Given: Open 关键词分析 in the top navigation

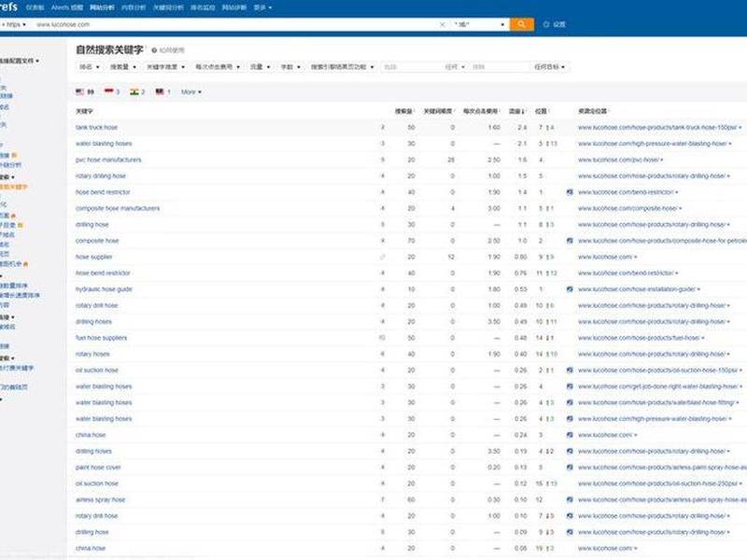Looking at the screenshot, I should click(168, 7).
